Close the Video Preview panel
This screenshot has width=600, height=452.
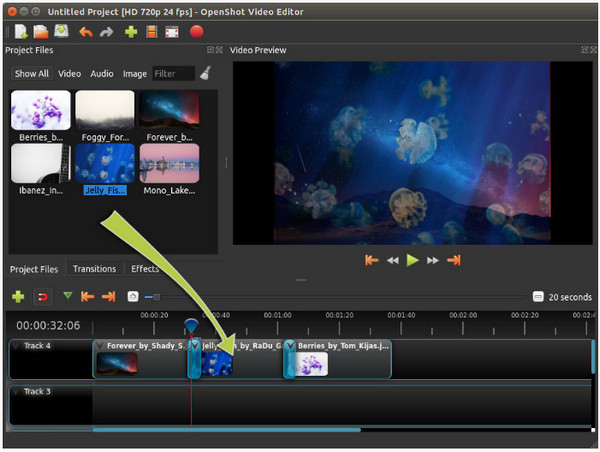(593, 50)
